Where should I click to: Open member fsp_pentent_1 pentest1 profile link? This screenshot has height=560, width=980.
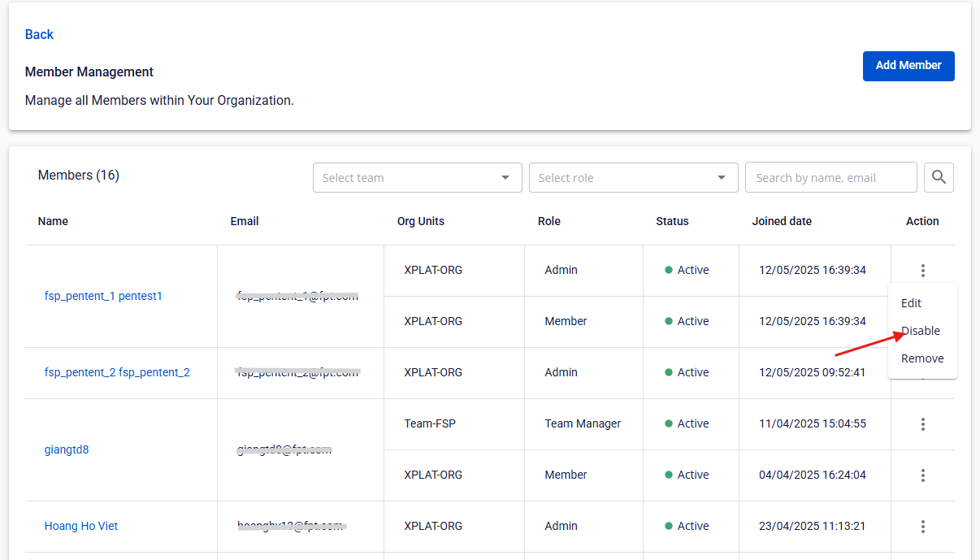tap(103, 296)
